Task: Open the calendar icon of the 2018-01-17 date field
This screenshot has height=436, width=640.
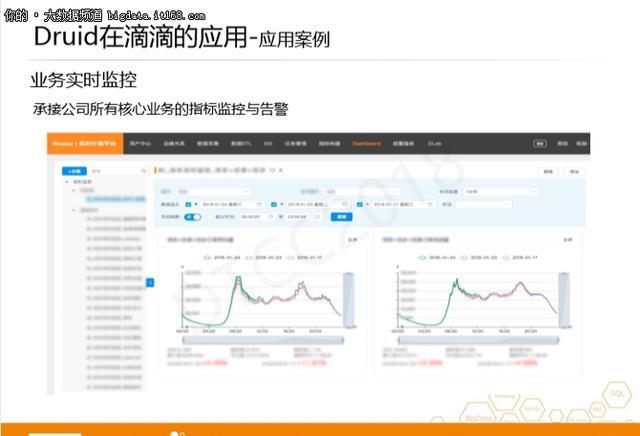Action: (430, 204)
